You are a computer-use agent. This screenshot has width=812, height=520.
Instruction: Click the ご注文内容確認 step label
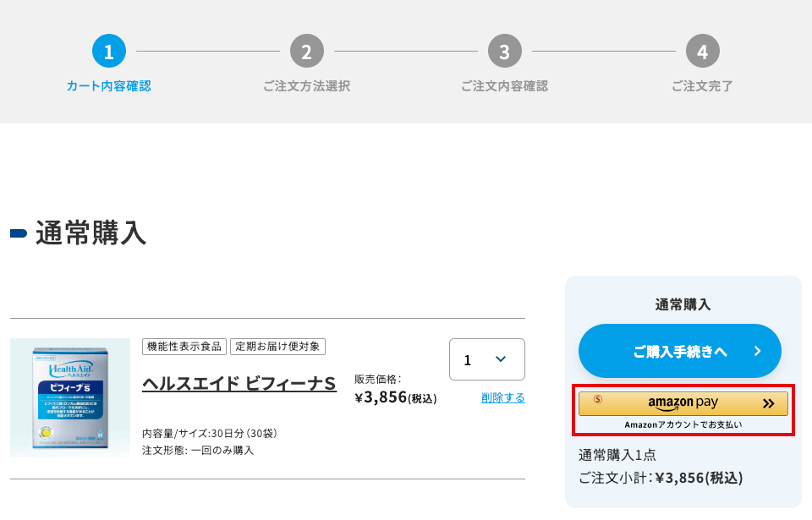point(504,86)
